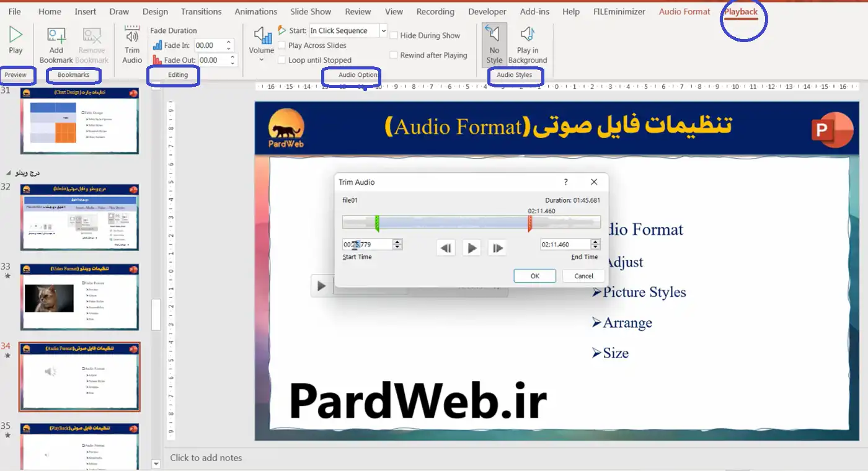Image resolution: width=868 pixels, height=471 pixels.
Task: Click the PardWeb panther logo on the slide
Action: coord(286,128)
